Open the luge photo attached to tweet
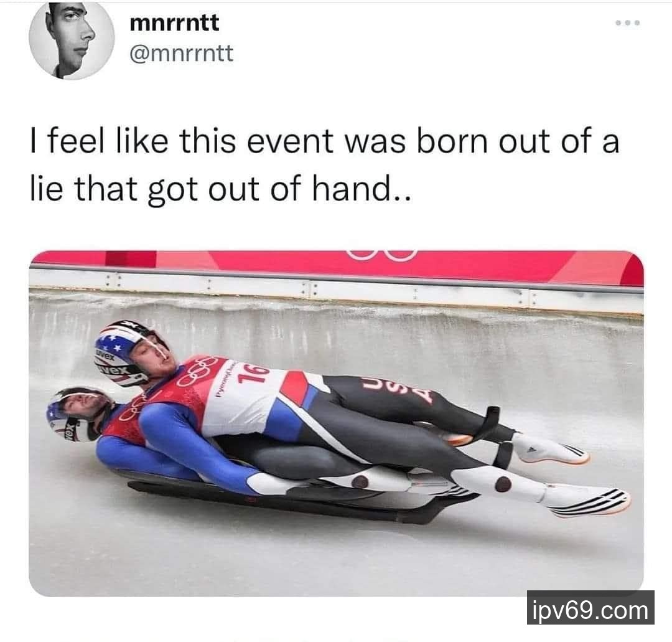The image size is (672, 642). [x=336, y=422]
